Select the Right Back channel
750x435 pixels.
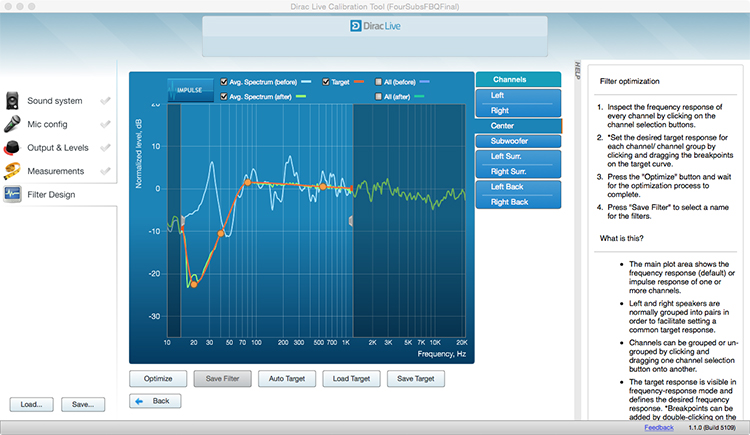coord(518,202)
